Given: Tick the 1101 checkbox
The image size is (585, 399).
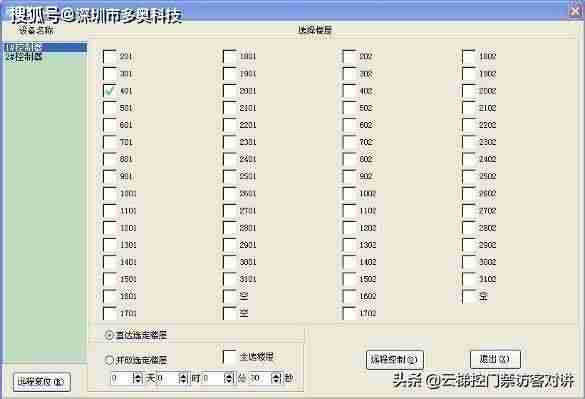Looking at the screenshot, I should 110,211.
